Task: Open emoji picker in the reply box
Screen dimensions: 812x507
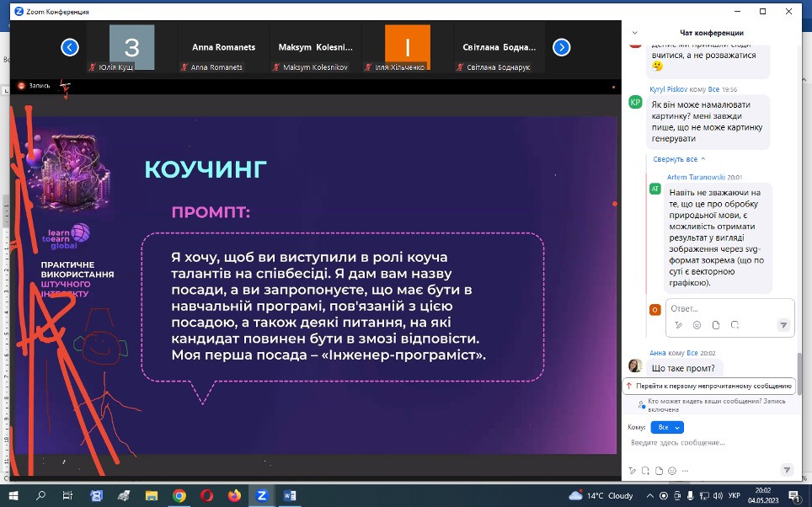Action: (697, 325)
